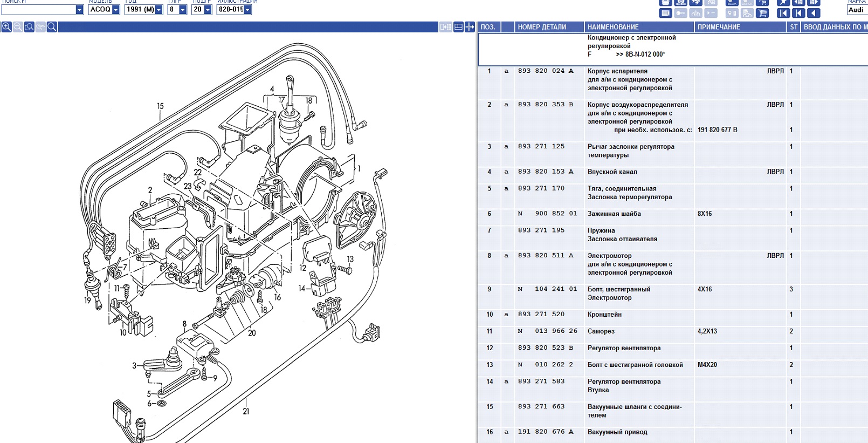The height and width of the screenshot is (443, 868).
Task: Click the list view icon below printer
Action: click(665, 13)
